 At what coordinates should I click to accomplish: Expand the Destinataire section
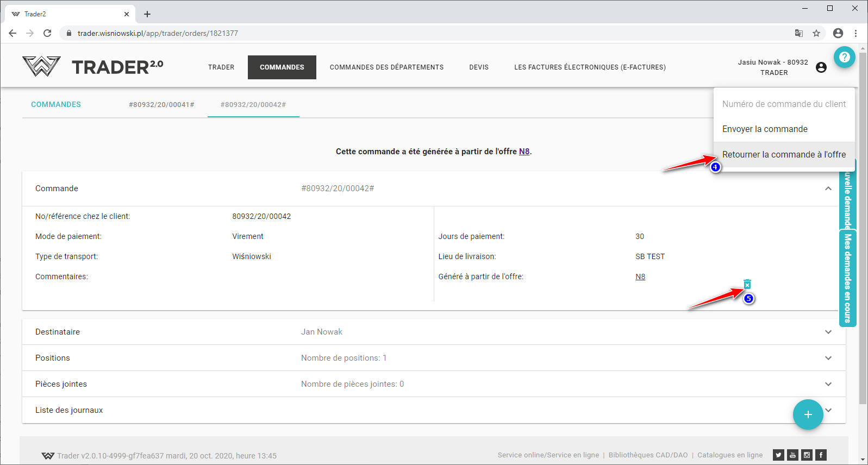coord(828,332)
